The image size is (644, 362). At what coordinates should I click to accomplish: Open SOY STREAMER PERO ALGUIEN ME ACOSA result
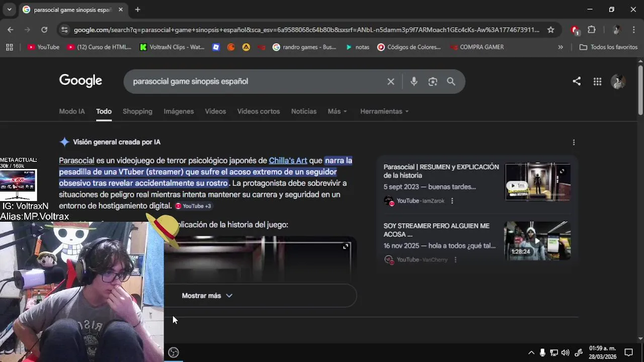436,230
